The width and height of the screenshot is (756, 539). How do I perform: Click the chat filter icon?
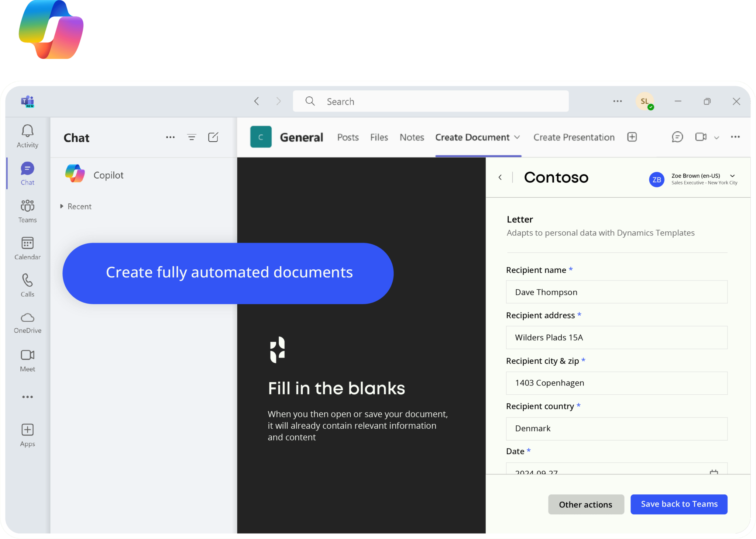click(192, 137)
